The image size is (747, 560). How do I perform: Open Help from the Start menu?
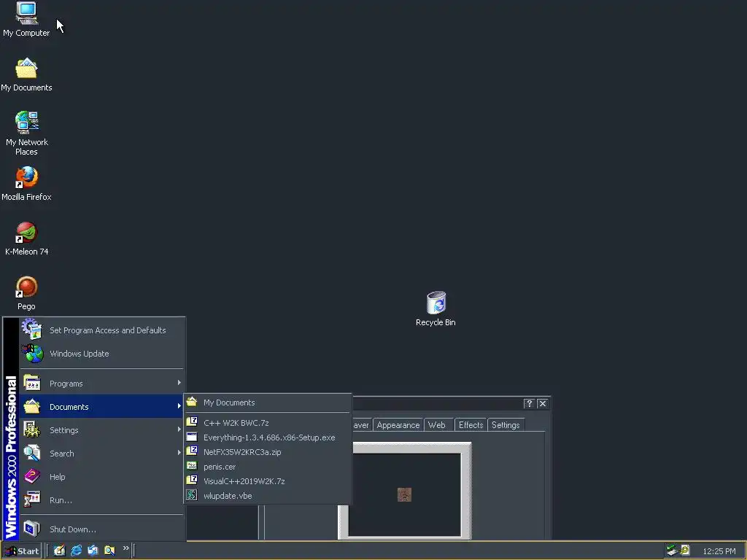tap(101, 477)
